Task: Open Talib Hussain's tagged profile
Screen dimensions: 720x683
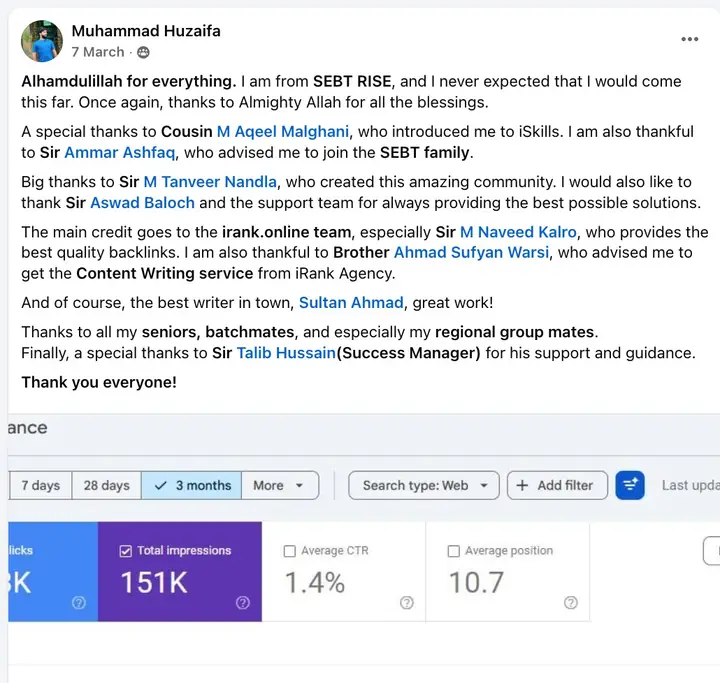Action: [x=286, y=353]
